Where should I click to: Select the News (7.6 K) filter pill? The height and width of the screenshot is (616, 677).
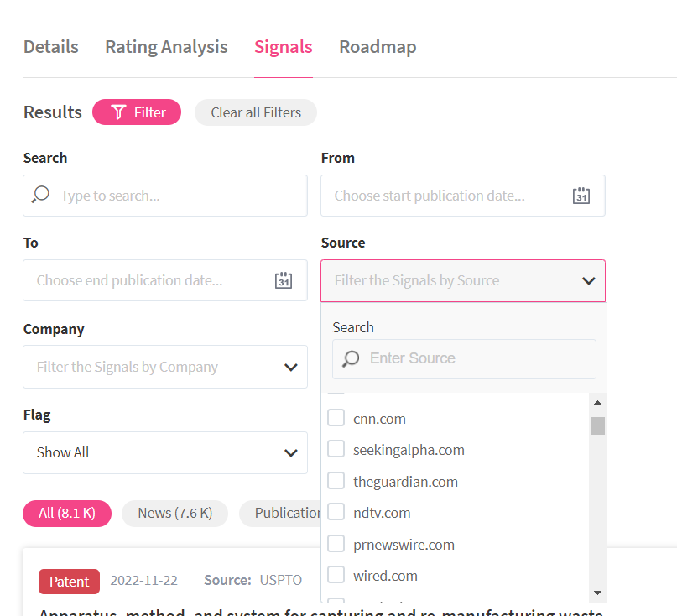[x=174, y=513]
